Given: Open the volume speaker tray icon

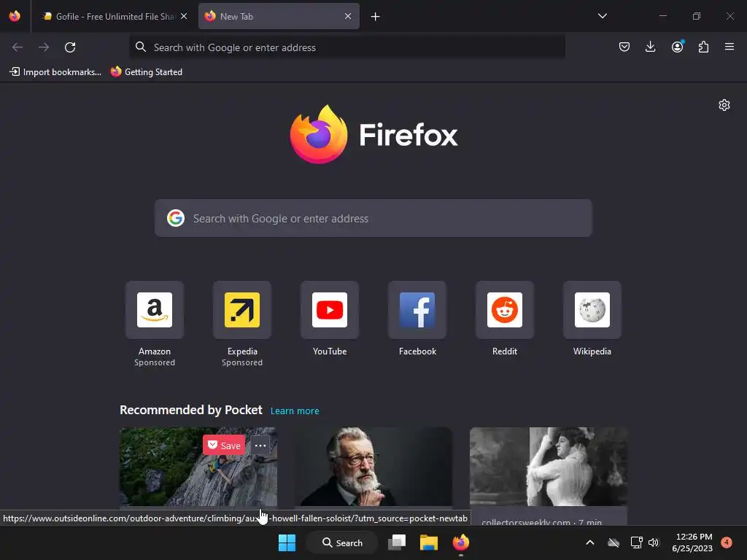Looking at the screenshot, I should [654, 542].
